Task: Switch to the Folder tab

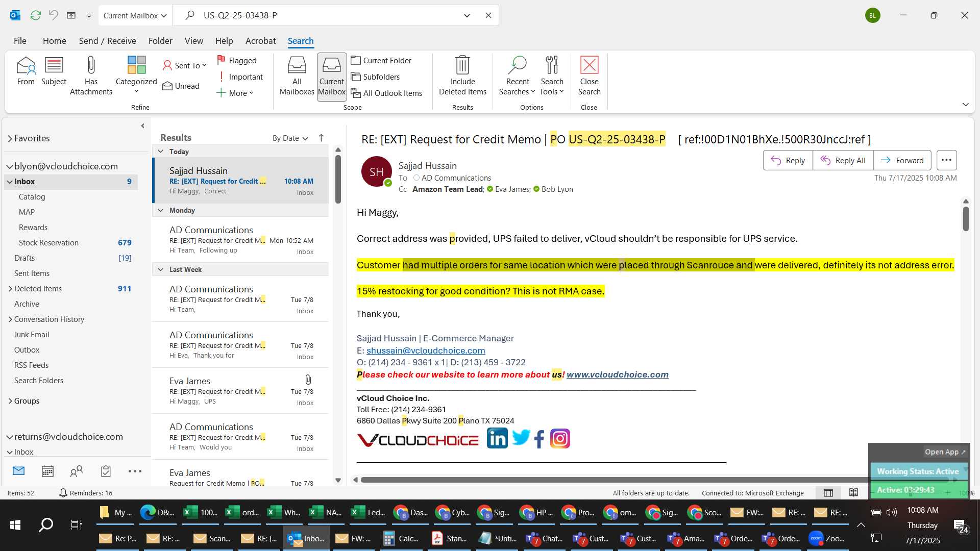Action: [160, 41]
